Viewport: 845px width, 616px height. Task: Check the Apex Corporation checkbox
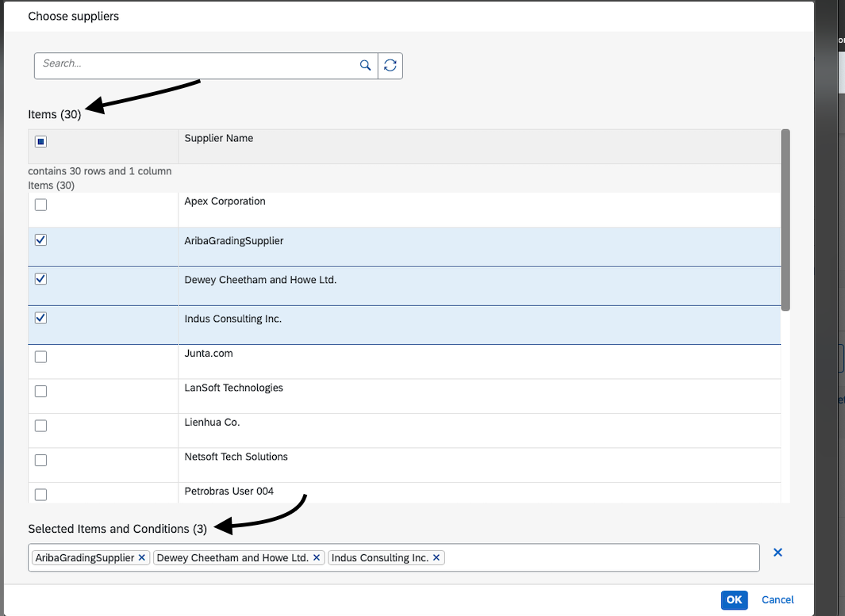click(40, 204)
